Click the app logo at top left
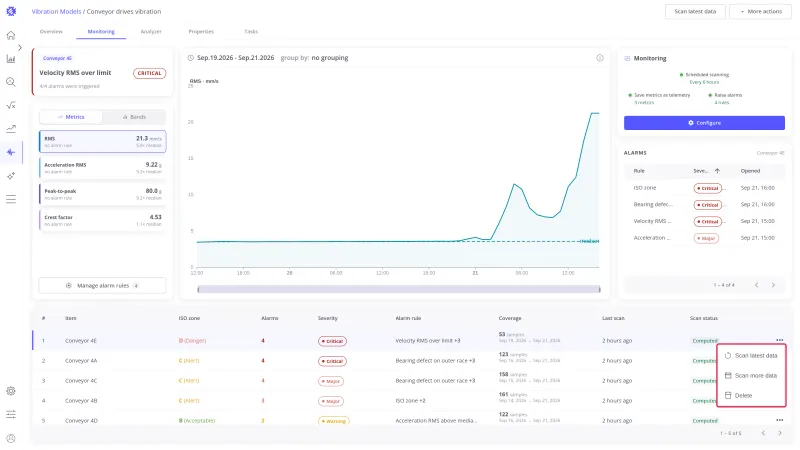Image resolution: width=800 pixels, height=450 pixels. pyautogui.click(x=11, y=11)
